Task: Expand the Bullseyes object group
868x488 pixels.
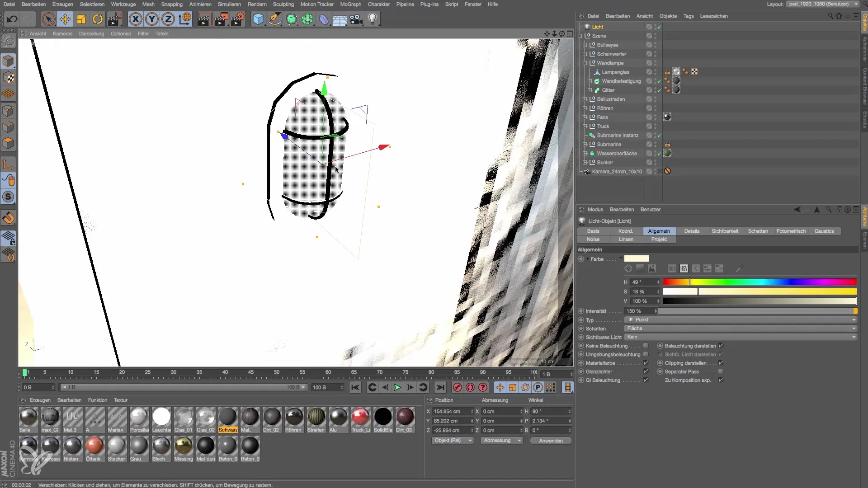Action: [585, 45]
